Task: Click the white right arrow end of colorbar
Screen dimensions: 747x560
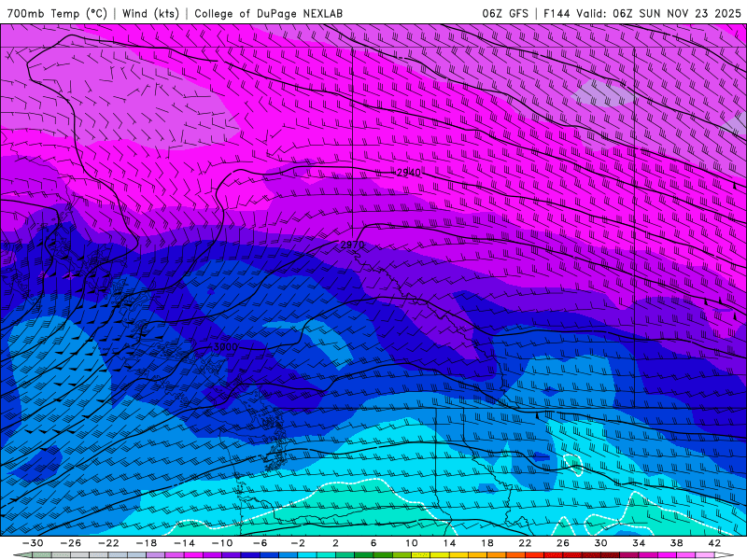Action: tap(725, 554)
